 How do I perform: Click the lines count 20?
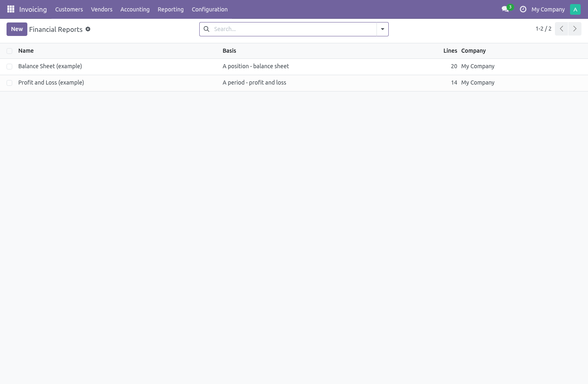point(454,66)
